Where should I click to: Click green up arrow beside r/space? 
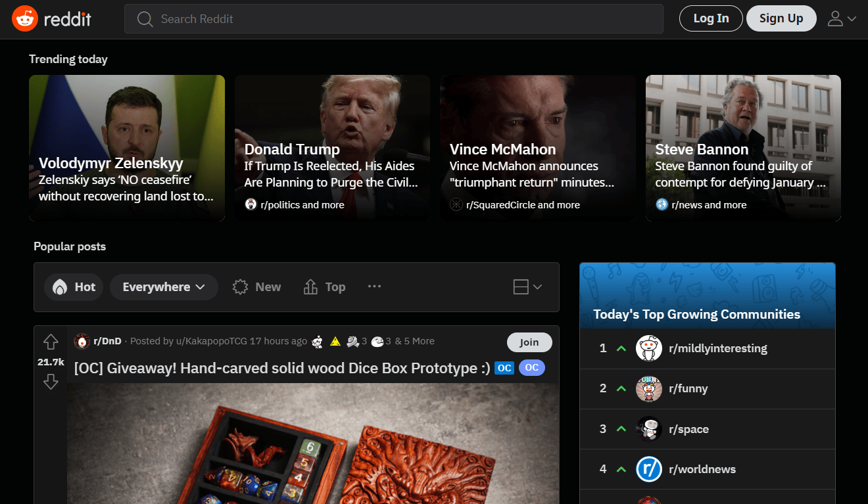click(x=621, y=429)
